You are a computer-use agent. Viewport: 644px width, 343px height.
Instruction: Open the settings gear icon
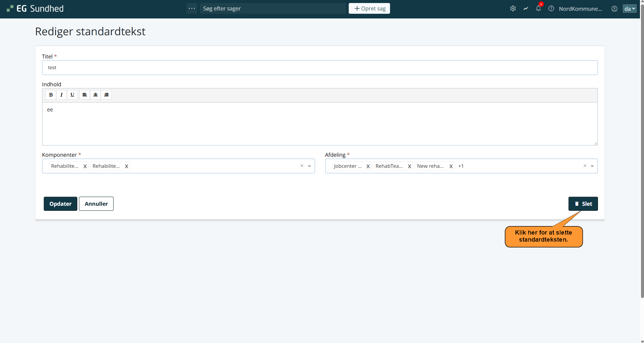pos(513,9)
